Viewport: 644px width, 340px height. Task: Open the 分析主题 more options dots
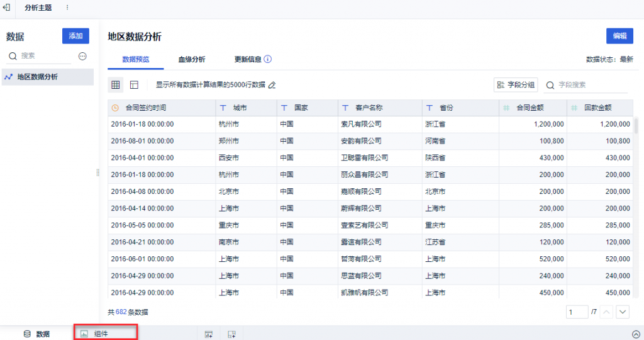67,8
